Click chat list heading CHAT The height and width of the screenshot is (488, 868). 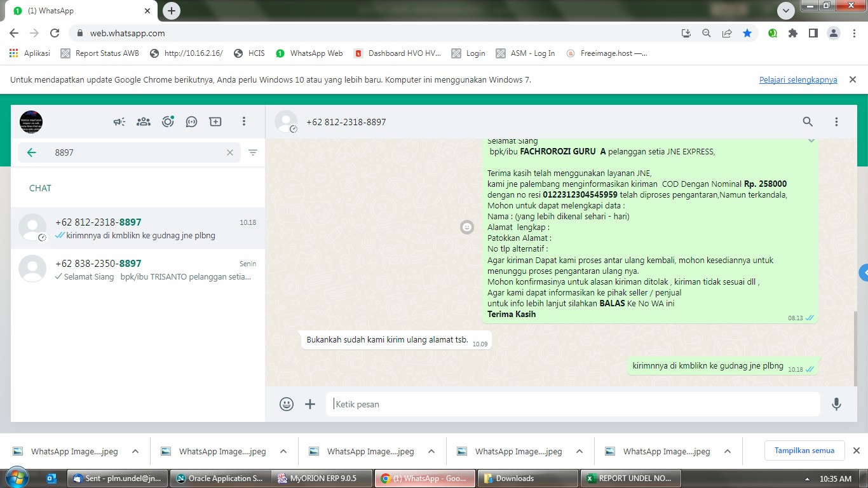40,188
